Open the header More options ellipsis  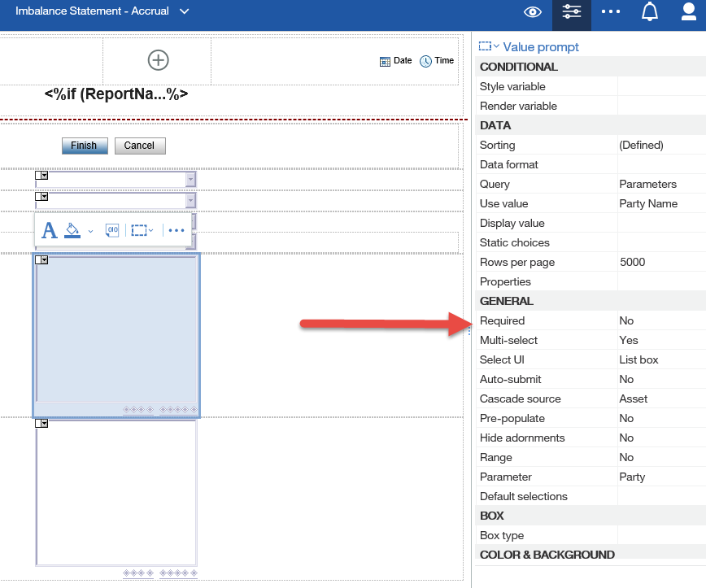tap(611, 11)
